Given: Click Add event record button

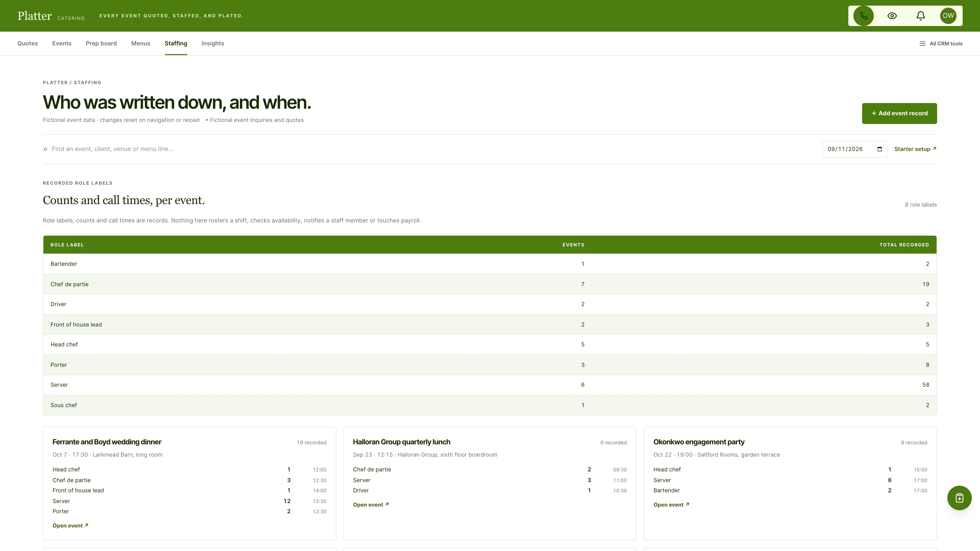Looking at the screenshot, I should point(899,113).
